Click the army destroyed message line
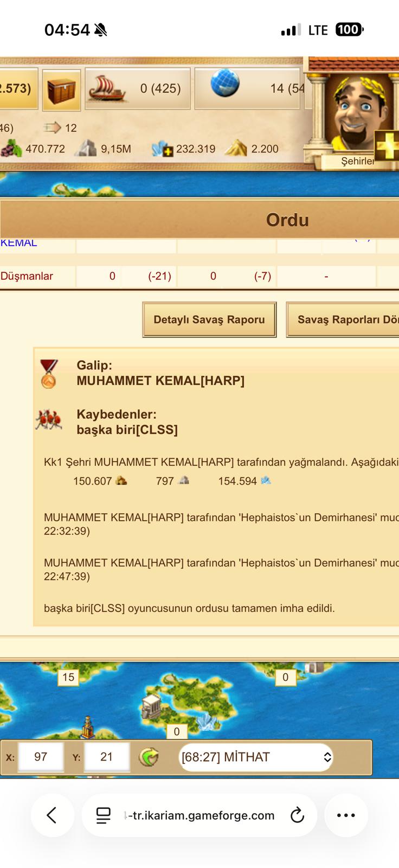 click(x=189, y=608)
